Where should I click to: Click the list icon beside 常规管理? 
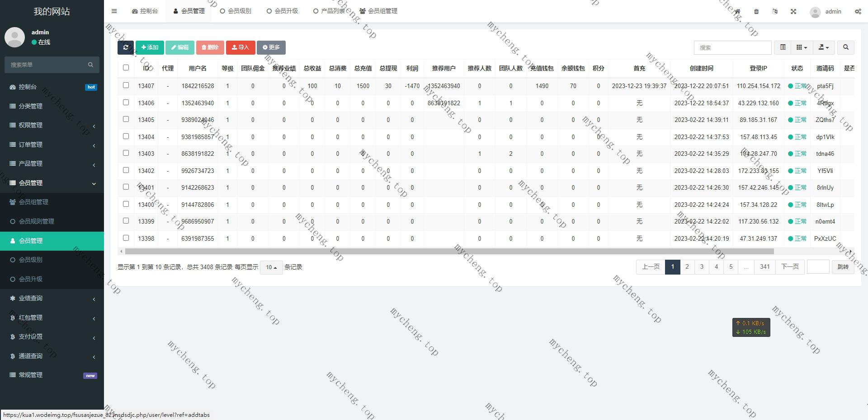pos(13,375)
